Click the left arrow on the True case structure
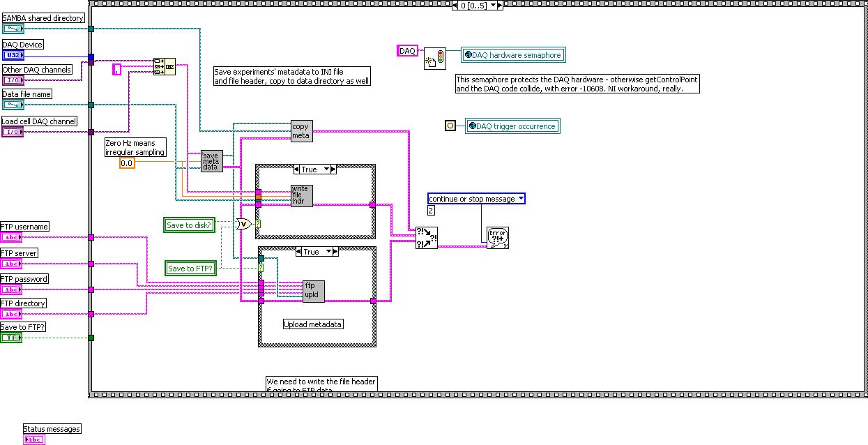 click(297, 168)
